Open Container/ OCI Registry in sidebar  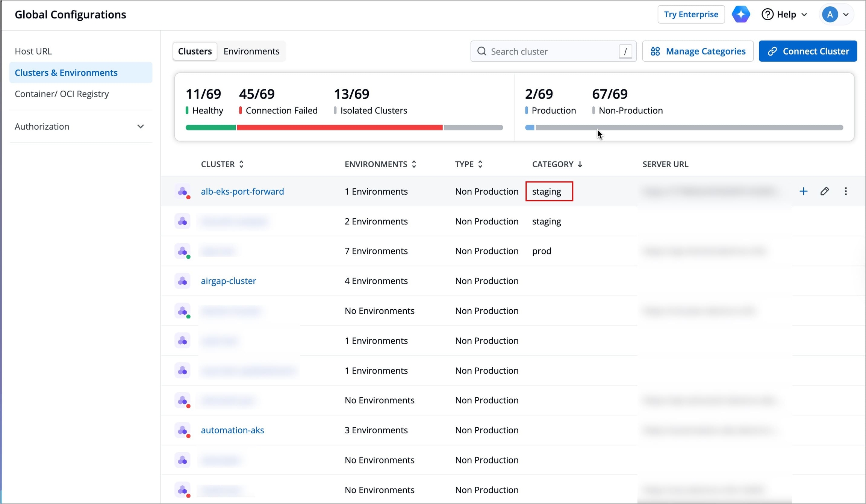pyautogui.click(x=62, y=94)
